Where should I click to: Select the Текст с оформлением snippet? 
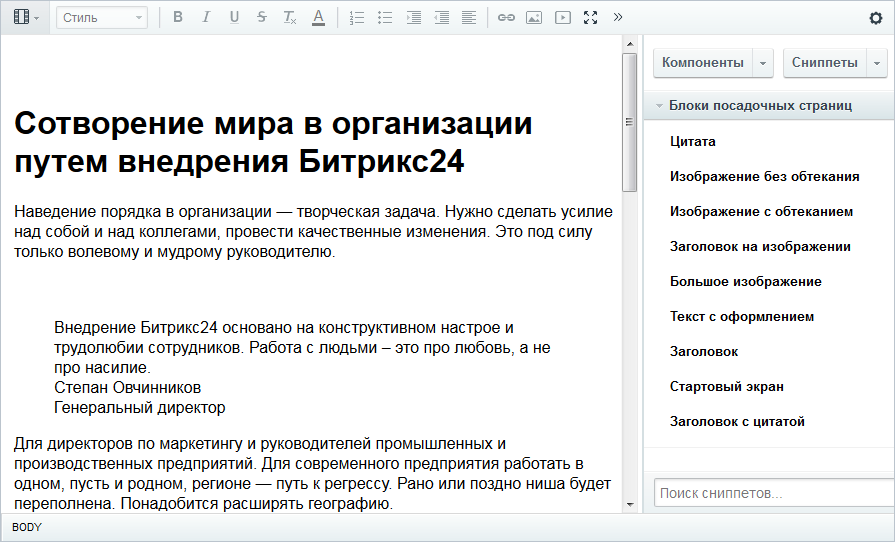click(x=742, y=317)
